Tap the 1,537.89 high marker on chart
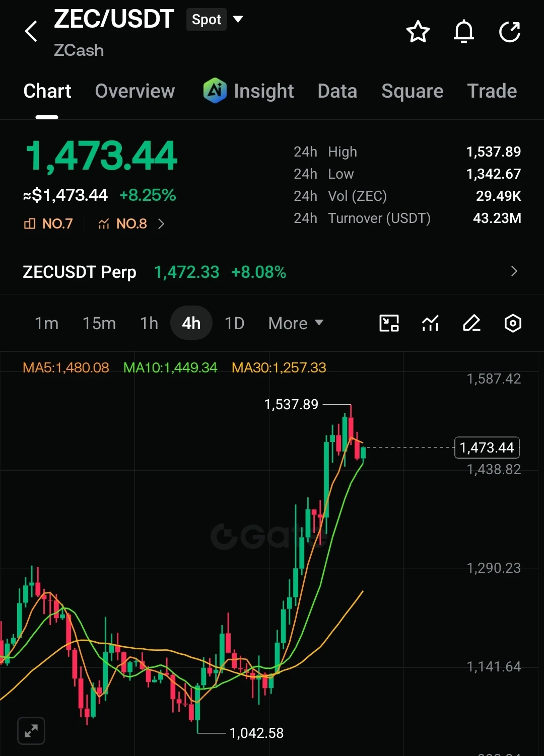544x756 pixels. coord(291,404)
